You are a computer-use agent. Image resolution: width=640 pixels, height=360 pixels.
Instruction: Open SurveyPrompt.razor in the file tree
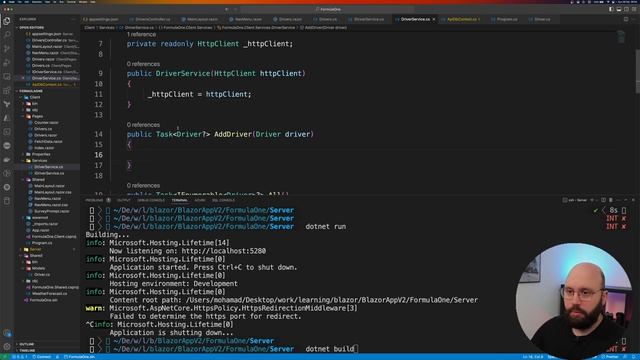51,211
